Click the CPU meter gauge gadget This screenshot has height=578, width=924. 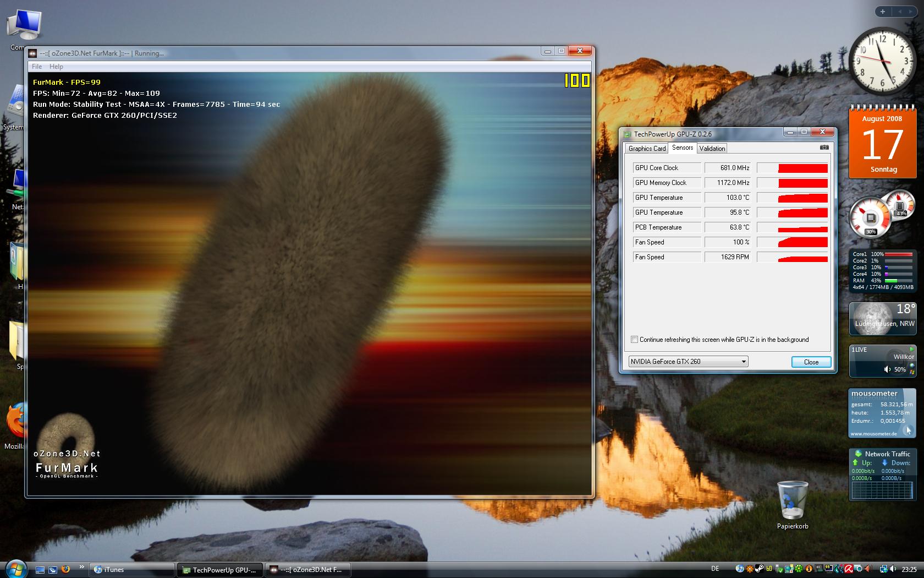881,213
